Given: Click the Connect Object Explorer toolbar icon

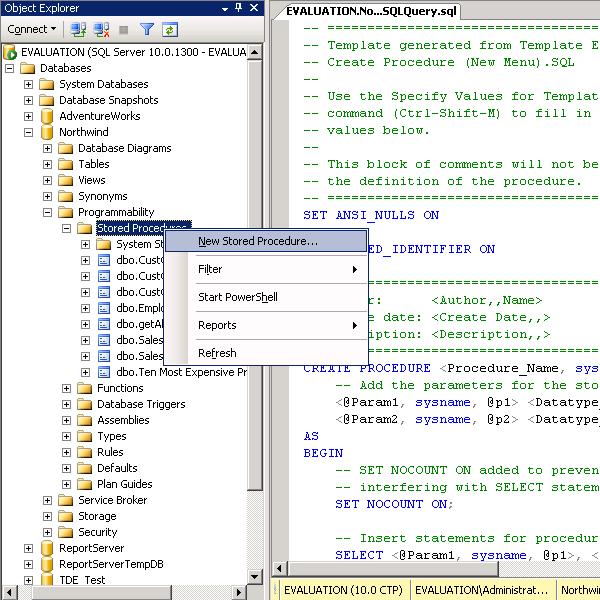Looking at the screenshot, I should [x=78, y=29].
